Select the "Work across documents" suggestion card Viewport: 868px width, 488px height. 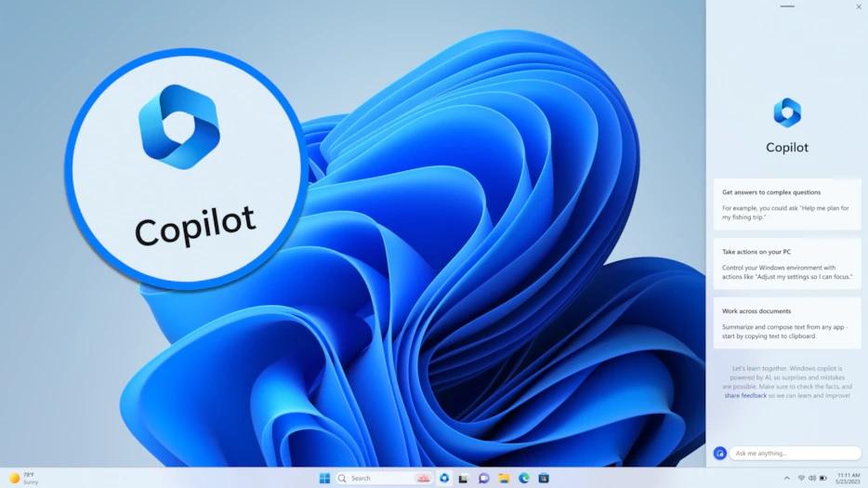tap(786, 323)
